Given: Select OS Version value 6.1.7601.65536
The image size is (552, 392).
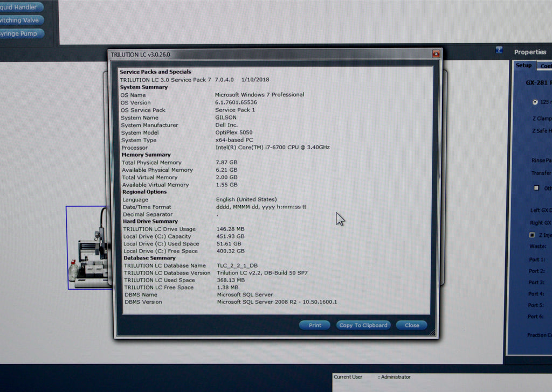Looking at the screenshot, I should [x=236, y=102].
